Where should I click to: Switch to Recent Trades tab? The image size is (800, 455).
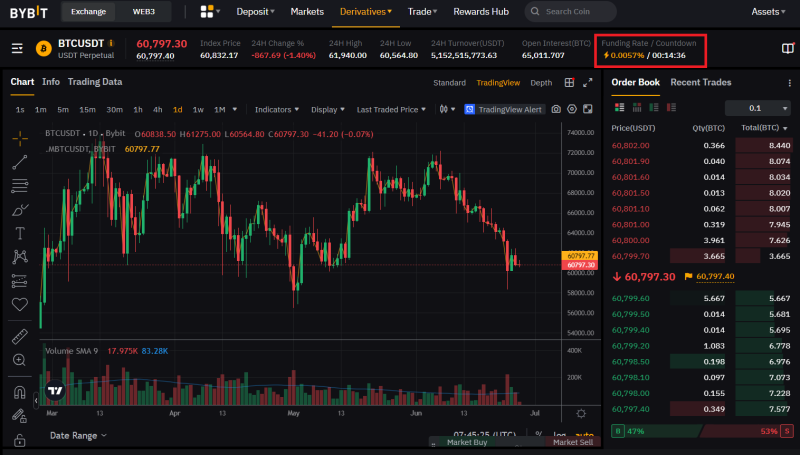[x=701, y=82]
